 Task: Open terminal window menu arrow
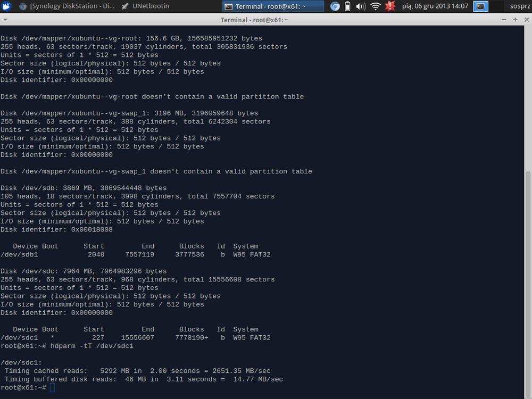[5, 20]
